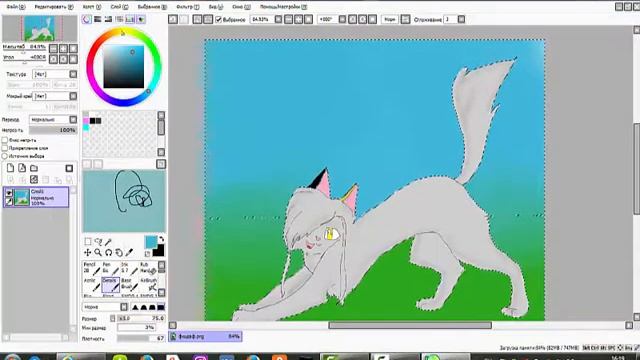Toggle the HSV slider panel icon

click(x=108, y=19)
